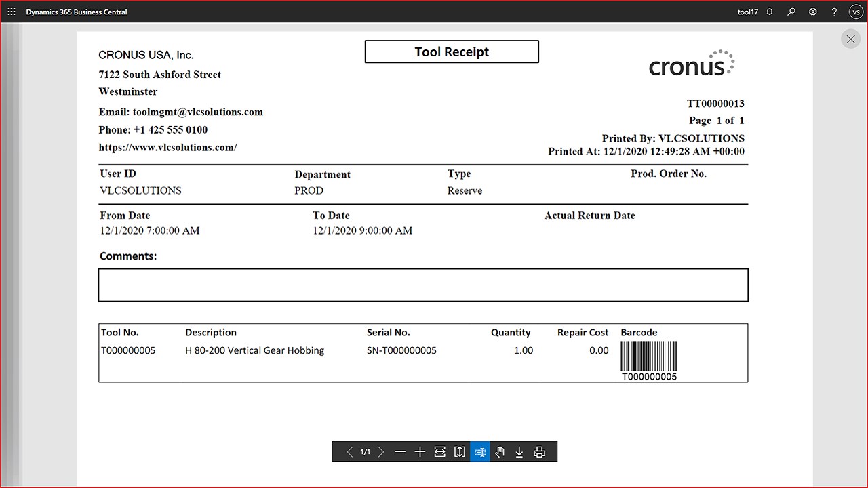868x488 pixels.
Task: Click the Printed At timestamp line
Action: [x=646, y=152]
